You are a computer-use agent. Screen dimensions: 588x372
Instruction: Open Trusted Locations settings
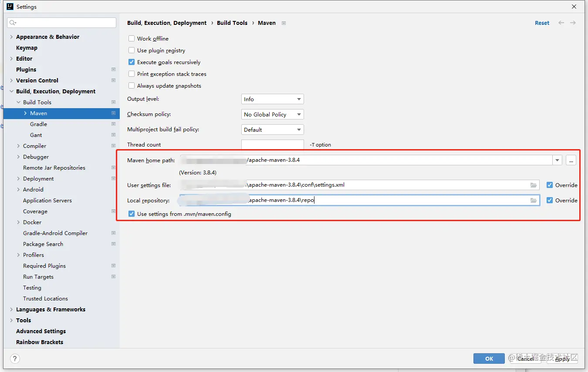coord(45,298)
